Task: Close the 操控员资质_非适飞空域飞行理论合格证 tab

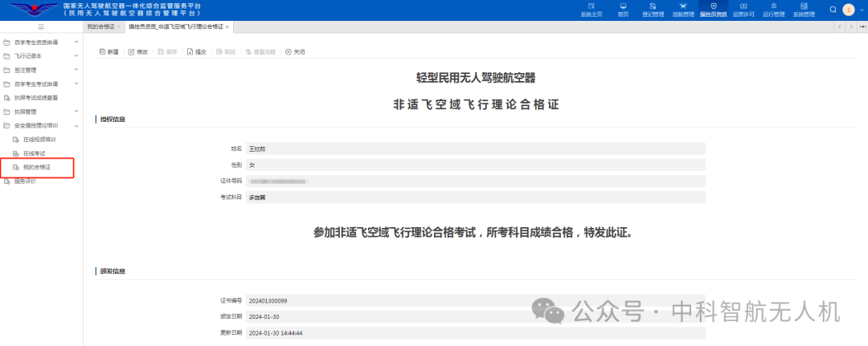Action: tap(227, 27)
